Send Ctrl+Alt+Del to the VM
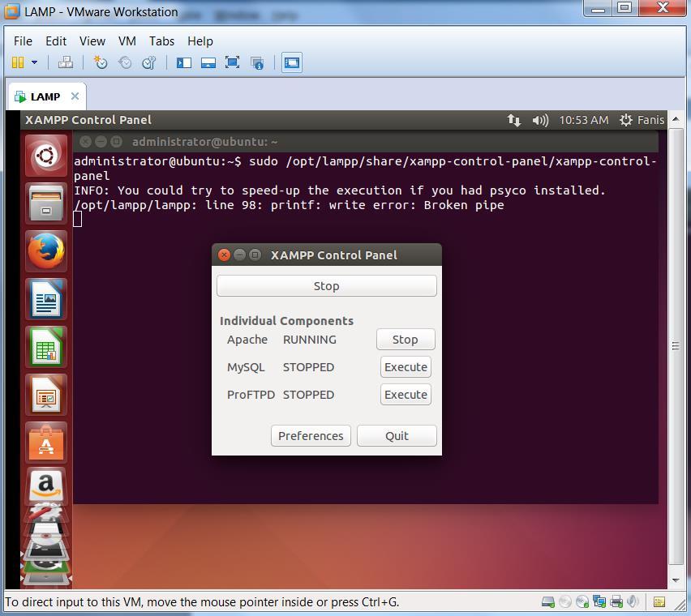Image resolution: width=691 pixels, height=616 pixels. click(66, 62)
